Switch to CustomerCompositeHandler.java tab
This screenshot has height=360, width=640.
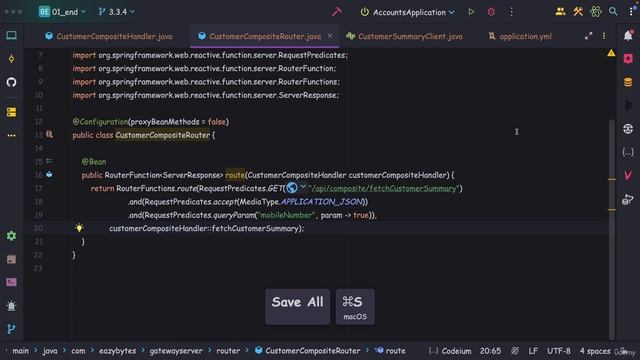click(x=109, y=36)
